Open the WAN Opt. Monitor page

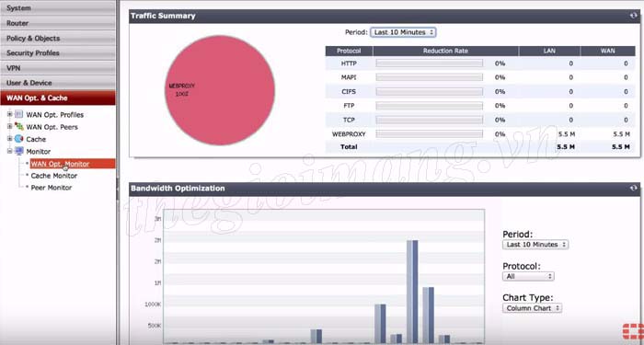pyautogui.click(x=61, y=164)
